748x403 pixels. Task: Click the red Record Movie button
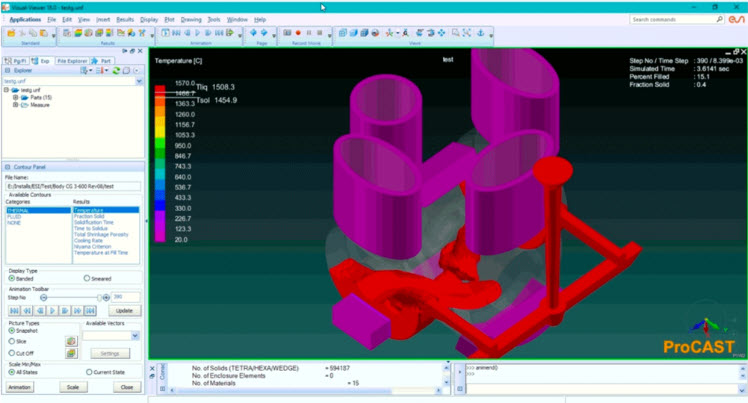[297, 33]
